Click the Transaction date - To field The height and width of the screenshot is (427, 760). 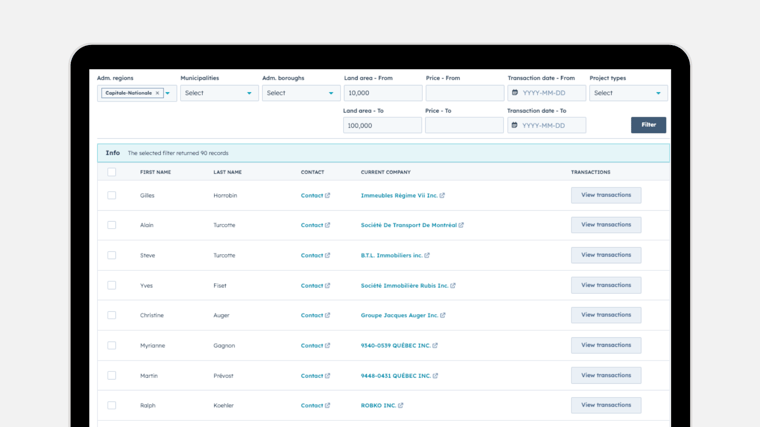[x=546, y=126]
